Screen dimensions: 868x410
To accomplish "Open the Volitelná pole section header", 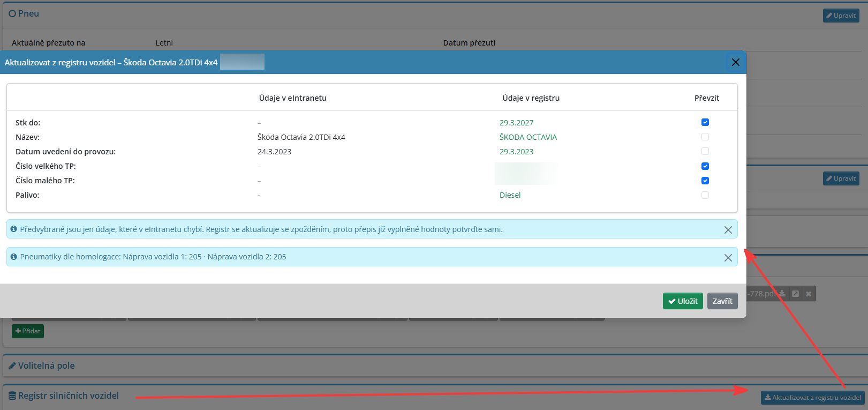I will (42, 366).
